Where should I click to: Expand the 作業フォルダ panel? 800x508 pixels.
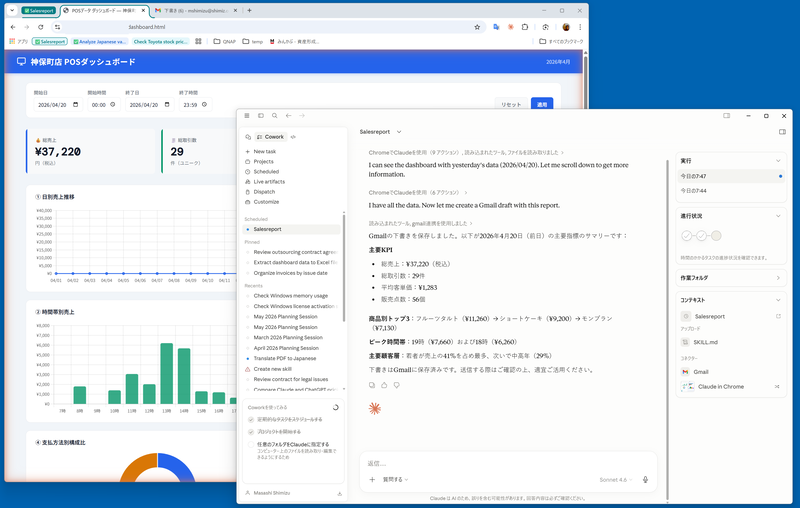pos(778,278)
